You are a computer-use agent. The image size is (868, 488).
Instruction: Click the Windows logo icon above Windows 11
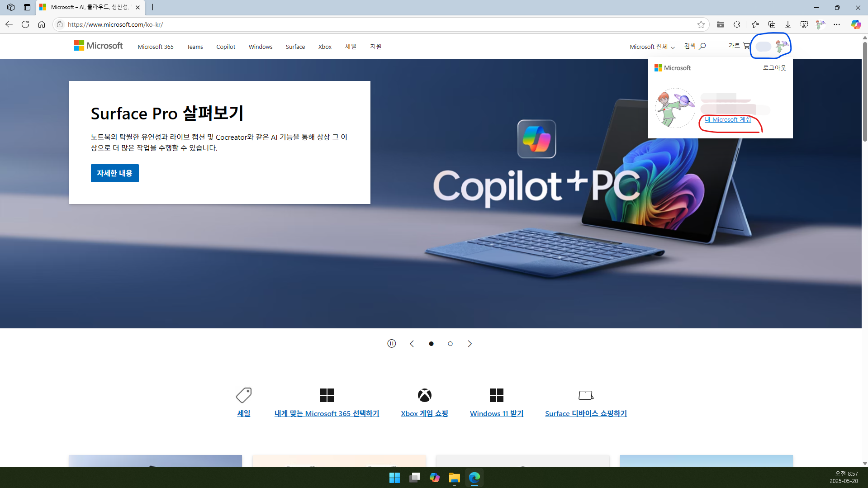(496, 395)
